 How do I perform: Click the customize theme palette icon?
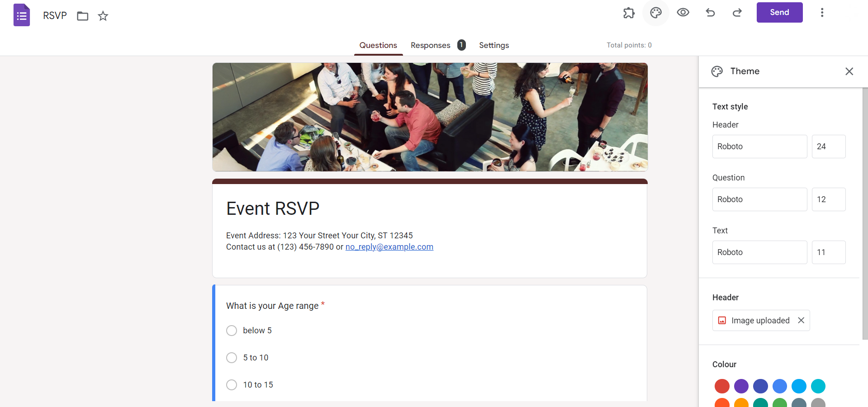656,13
